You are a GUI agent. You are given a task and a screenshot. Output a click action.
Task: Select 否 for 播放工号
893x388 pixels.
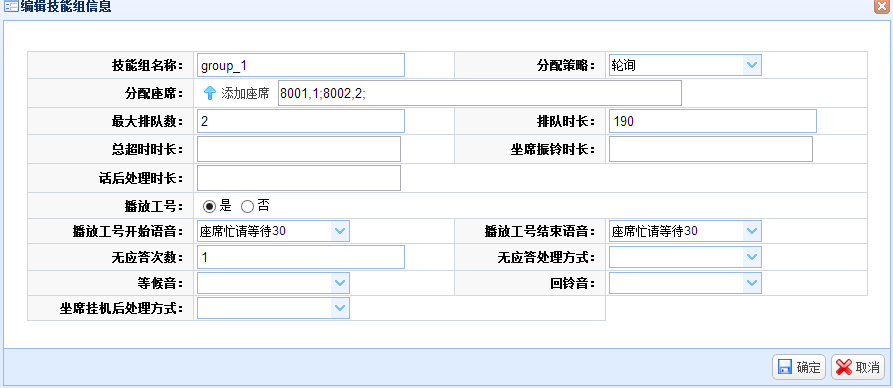click(x=247, y=206)
